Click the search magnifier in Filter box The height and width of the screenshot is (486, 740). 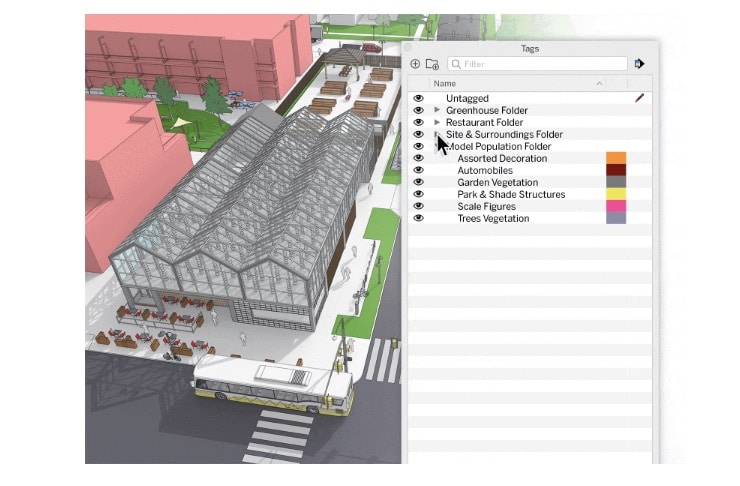point(456,64)
